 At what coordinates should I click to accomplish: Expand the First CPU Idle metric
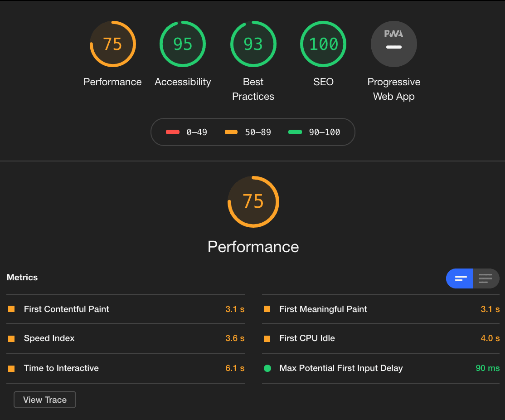[x=307, y=338]
